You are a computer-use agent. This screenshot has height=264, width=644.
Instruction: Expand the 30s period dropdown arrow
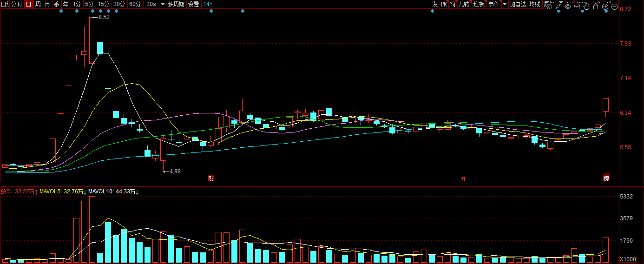pyautogui.click(x=163, y=4)
